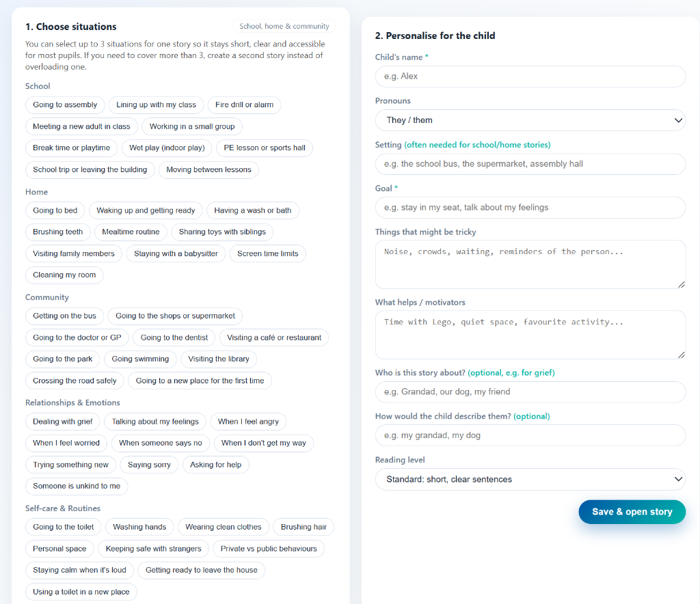700x604 pixels.
Task: Select "Fire drill or alarm" under School
Action: (244, 105)
